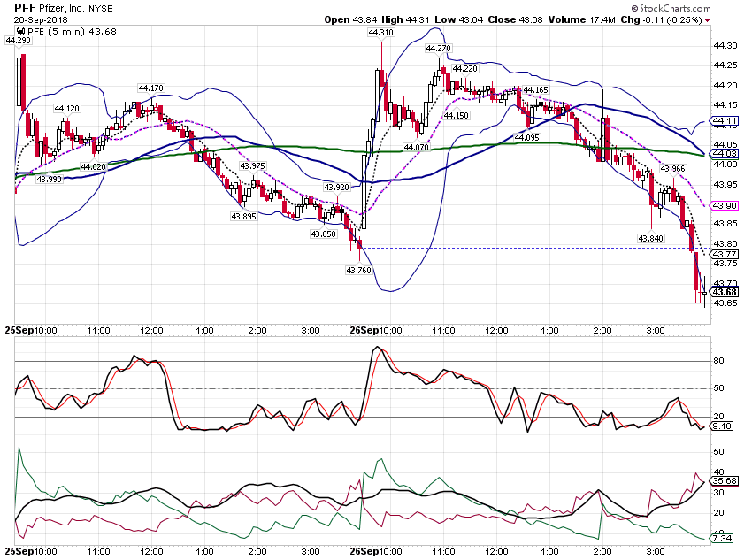Click the 44.020 price annotation

93,166
